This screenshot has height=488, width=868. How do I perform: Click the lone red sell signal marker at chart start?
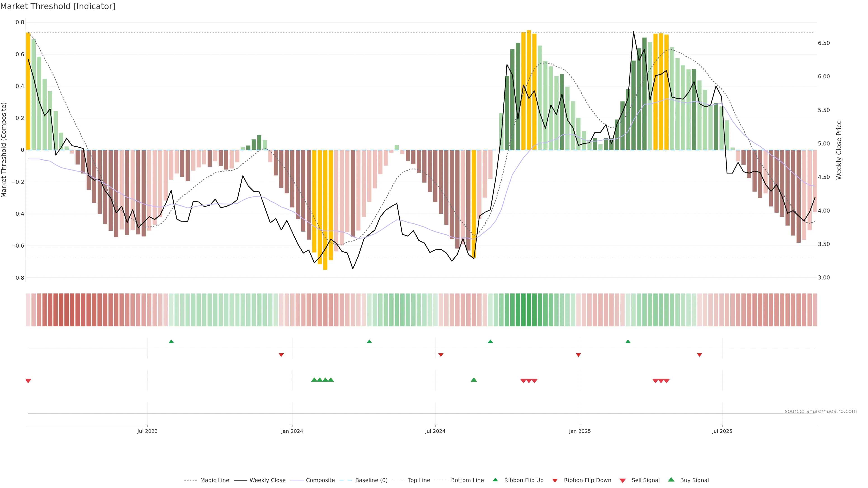pos(28,381)
